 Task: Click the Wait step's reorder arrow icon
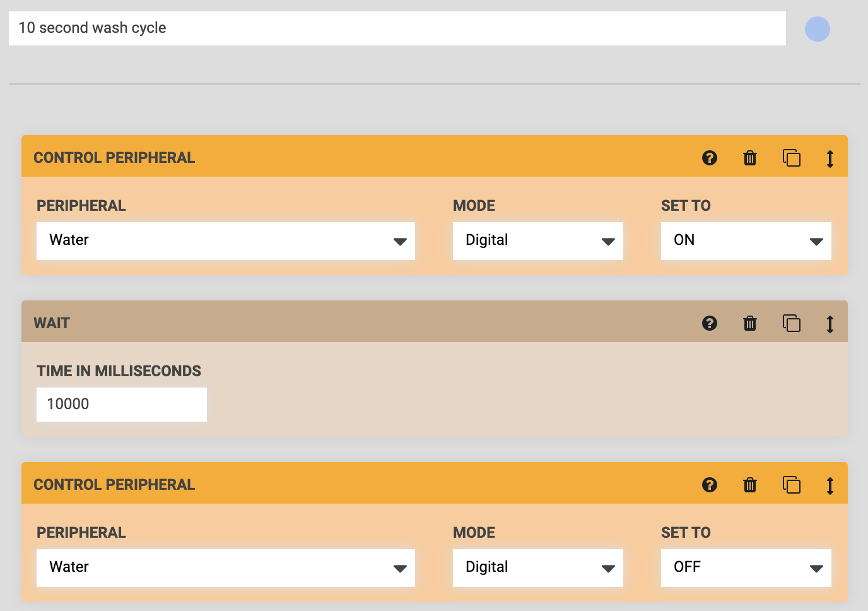[x=830, y=324]
